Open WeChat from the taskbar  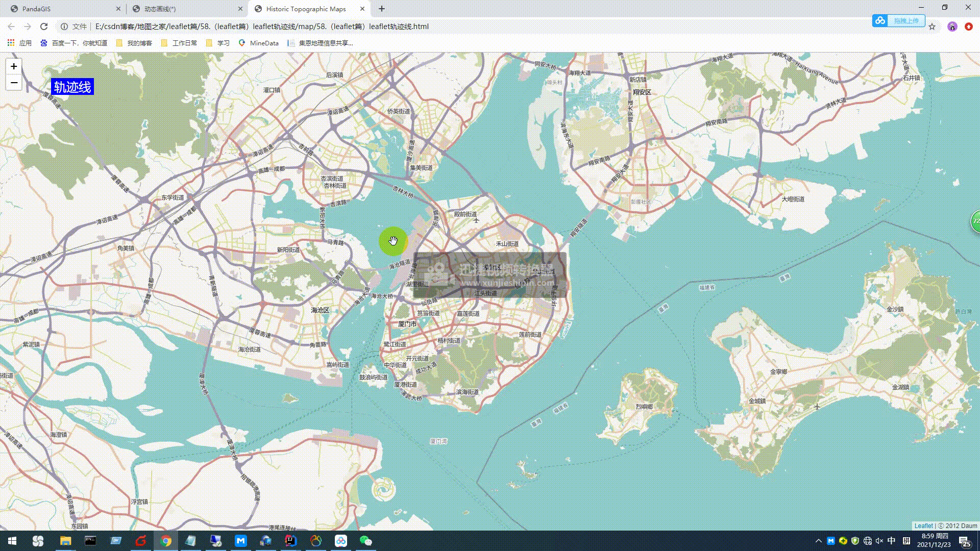tap(365, 541)
